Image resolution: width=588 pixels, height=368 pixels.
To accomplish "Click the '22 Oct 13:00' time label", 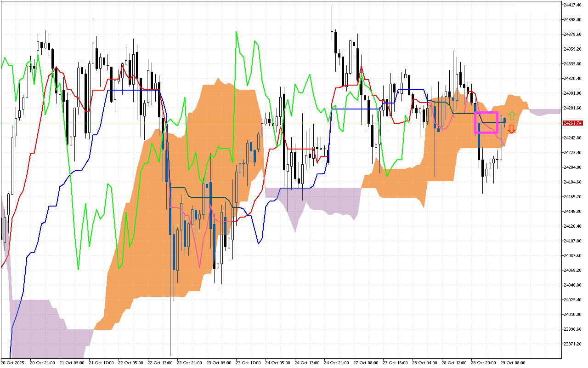I will coord(161,363).
